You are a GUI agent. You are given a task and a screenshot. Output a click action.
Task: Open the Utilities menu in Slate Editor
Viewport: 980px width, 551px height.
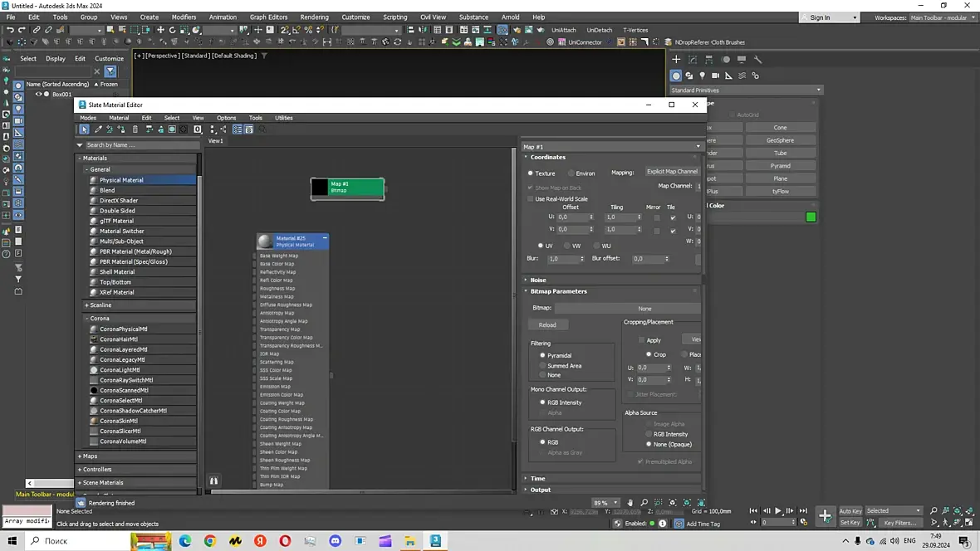pos(284,118)
